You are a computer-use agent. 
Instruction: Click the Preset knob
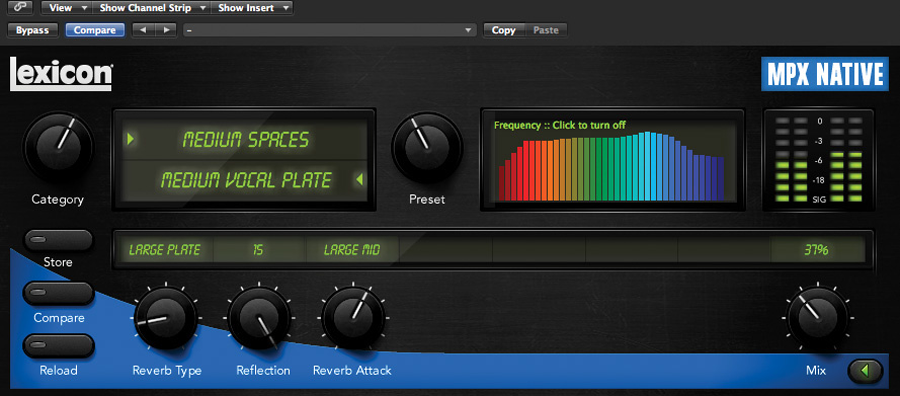426,147
